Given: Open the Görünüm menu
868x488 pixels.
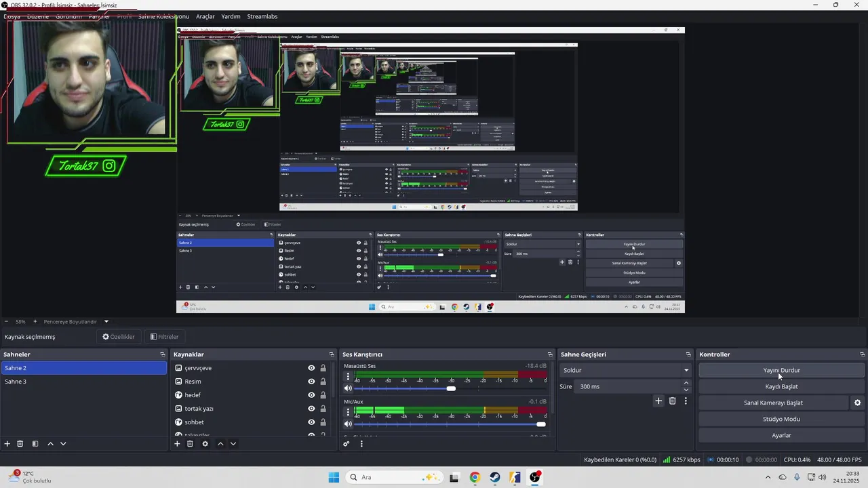Looking at the screenshot, I should [x=68, y=16].
